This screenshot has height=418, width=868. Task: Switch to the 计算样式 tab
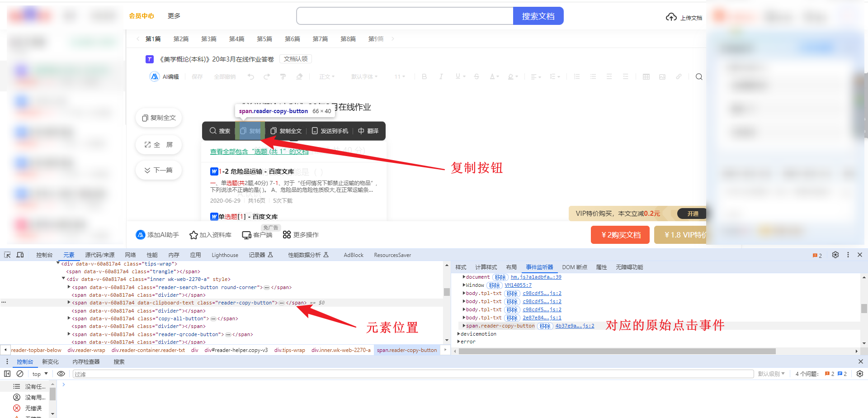[486, 267]
